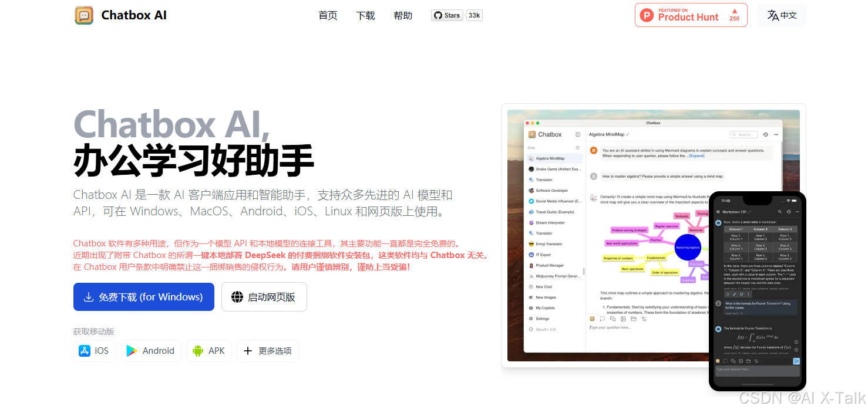Select Algebra MindMap chat in sidebar

[554, 158]
